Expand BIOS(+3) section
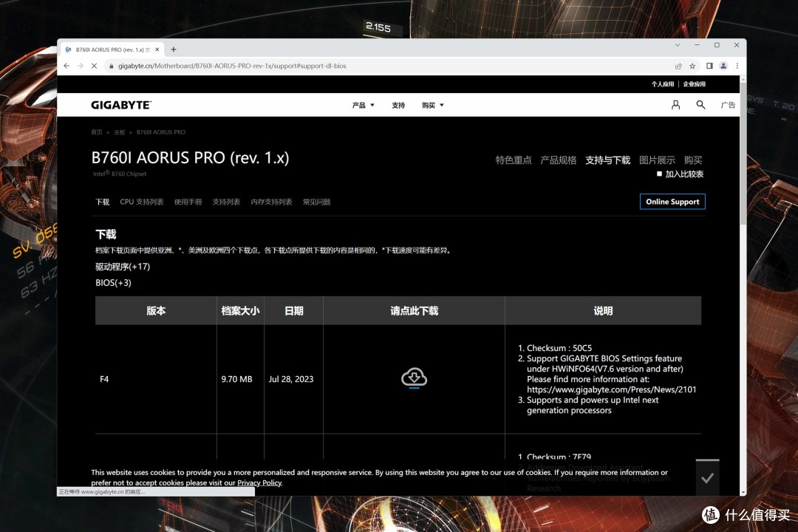 (x=113, y=282)
